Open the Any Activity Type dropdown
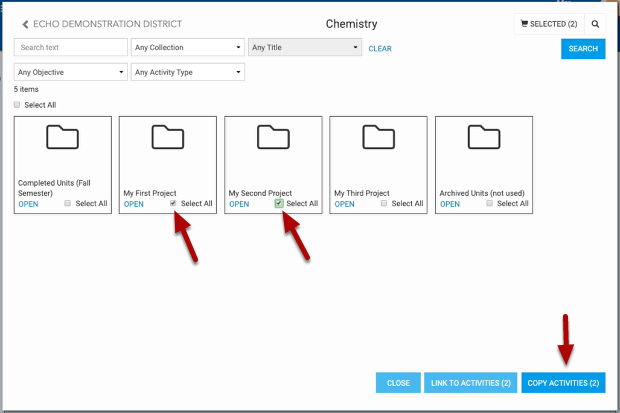This screenshot has height=413, width=620. [188, 72]
